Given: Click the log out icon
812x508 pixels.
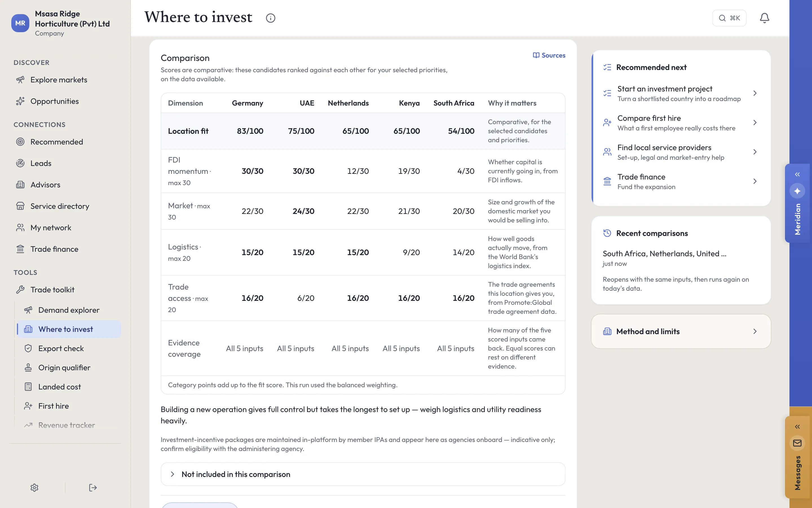Looking at the screenshot, I should coord(93,487).
